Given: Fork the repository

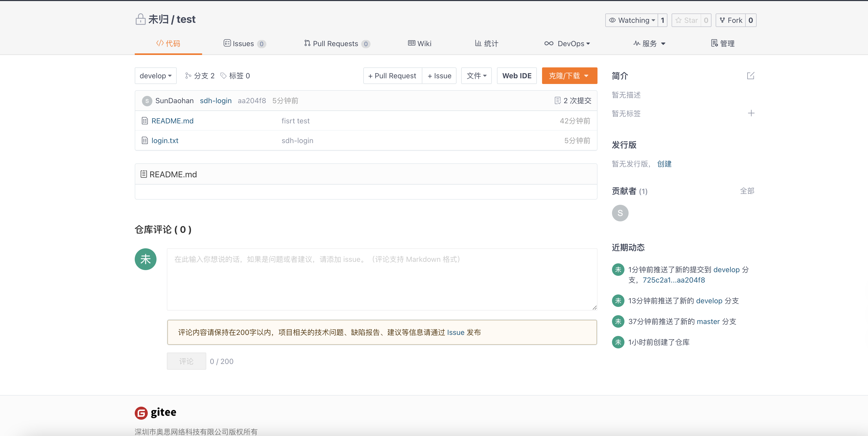Looking at the screenshot, I should coord(730,20).
